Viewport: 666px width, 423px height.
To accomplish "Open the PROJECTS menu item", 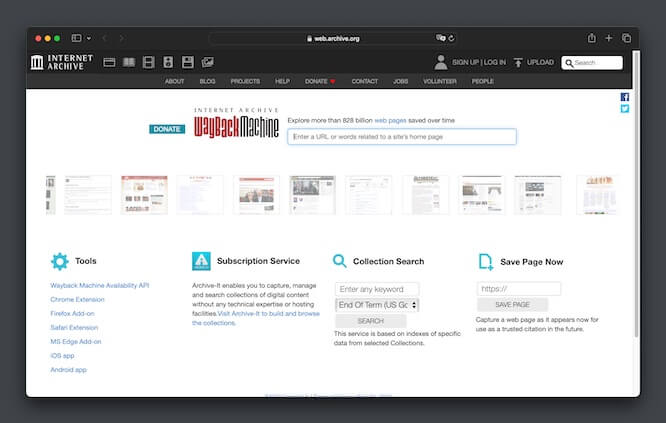I will pyautogui.click(x=245, y=81).
